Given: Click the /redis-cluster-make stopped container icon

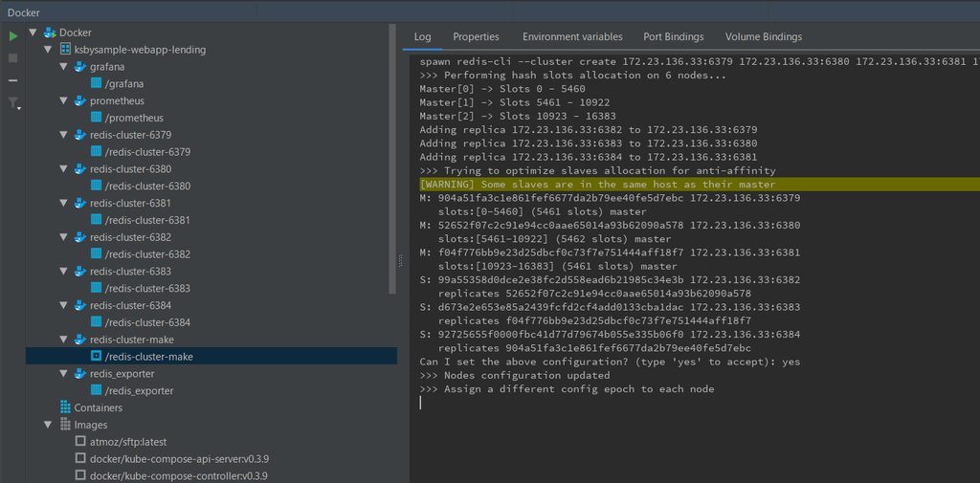Looking at the screenshot, I should (96, 357).
